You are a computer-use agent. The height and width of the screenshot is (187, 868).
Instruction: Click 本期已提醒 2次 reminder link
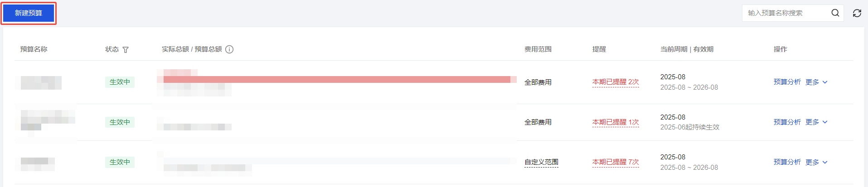point(615,82)
